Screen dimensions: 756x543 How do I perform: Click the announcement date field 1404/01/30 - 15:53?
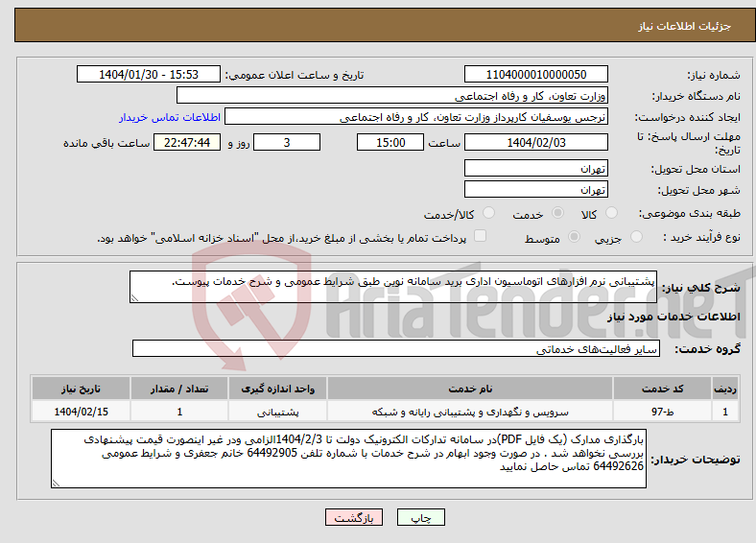click(x=149, y=74)
